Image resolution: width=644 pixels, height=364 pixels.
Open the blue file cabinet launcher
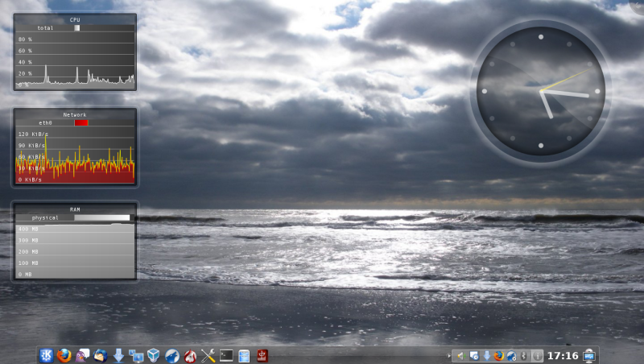coord(244,355)
